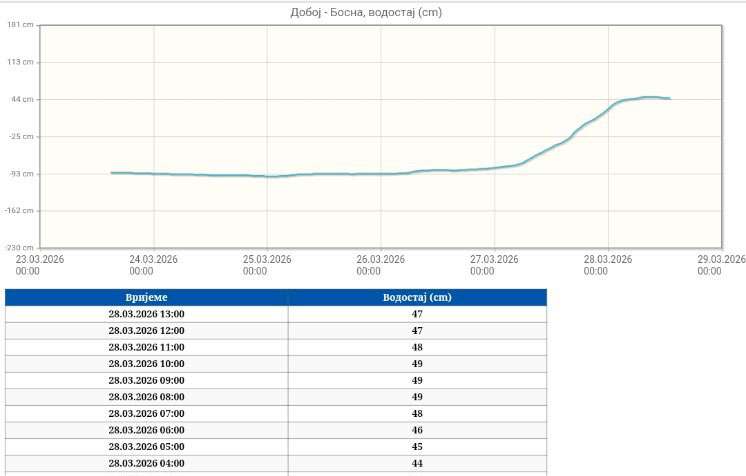Click the 28.03.2026 04:00 row timestamp
The width and height of the screenshot is (746, 476).
(146, 463)
